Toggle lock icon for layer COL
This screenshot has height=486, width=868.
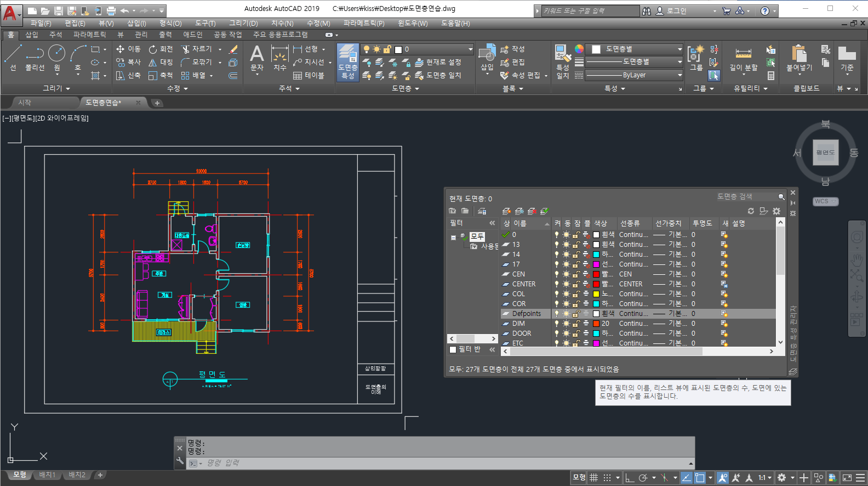coord(576,294)
